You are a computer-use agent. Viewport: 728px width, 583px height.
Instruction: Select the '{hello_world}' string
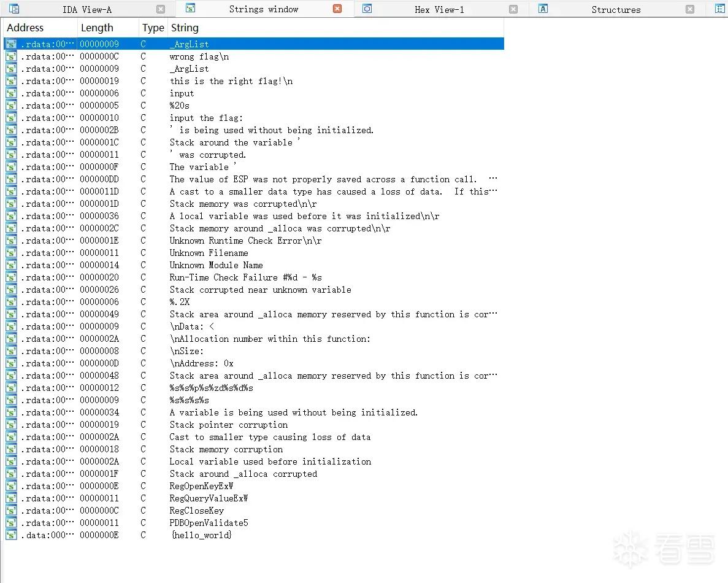(201, 535)
